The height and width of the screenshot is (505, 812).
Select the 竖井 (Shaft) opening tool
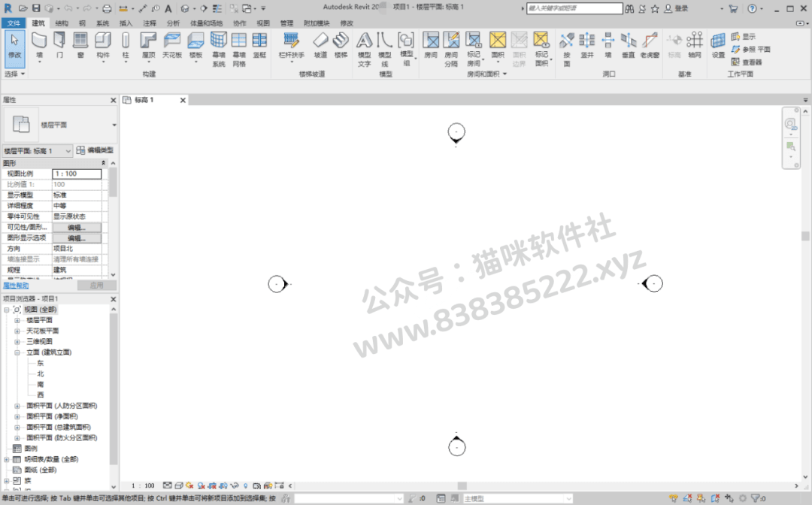click(x=586, y=46)
